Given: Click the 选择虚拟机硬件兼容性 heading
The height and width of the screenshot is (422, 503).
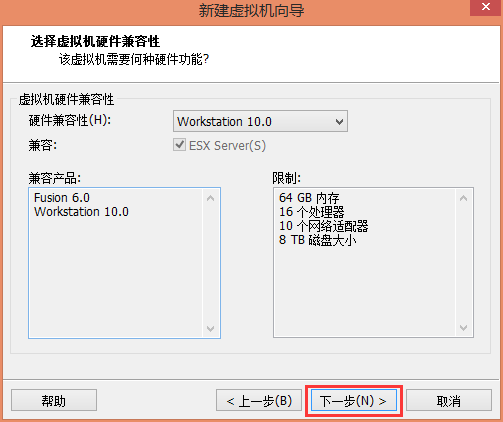Looking at the screenshot, I should (95, 42).
